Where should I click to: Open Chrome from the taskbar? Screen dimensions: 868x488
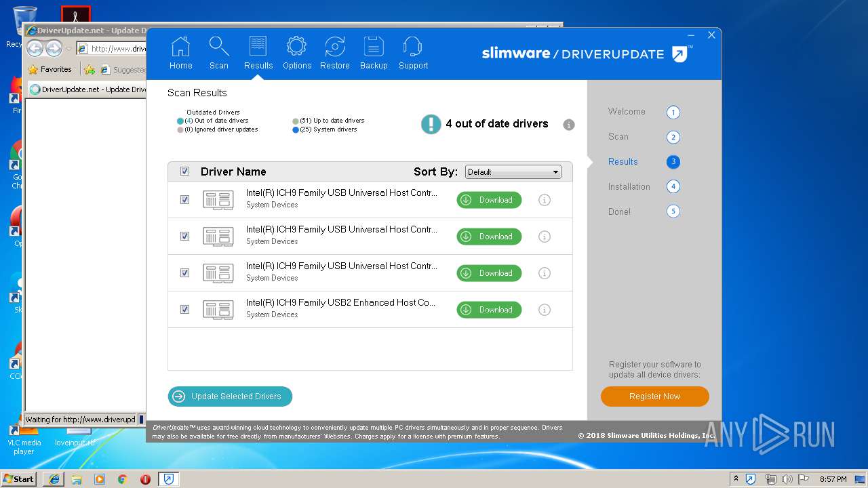point(122,479)
